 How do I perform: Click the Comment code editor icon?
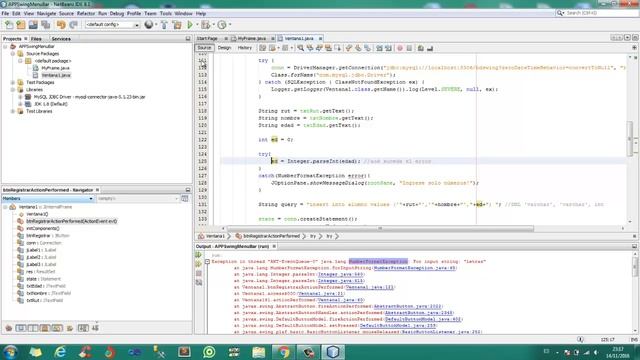(421, 48)
